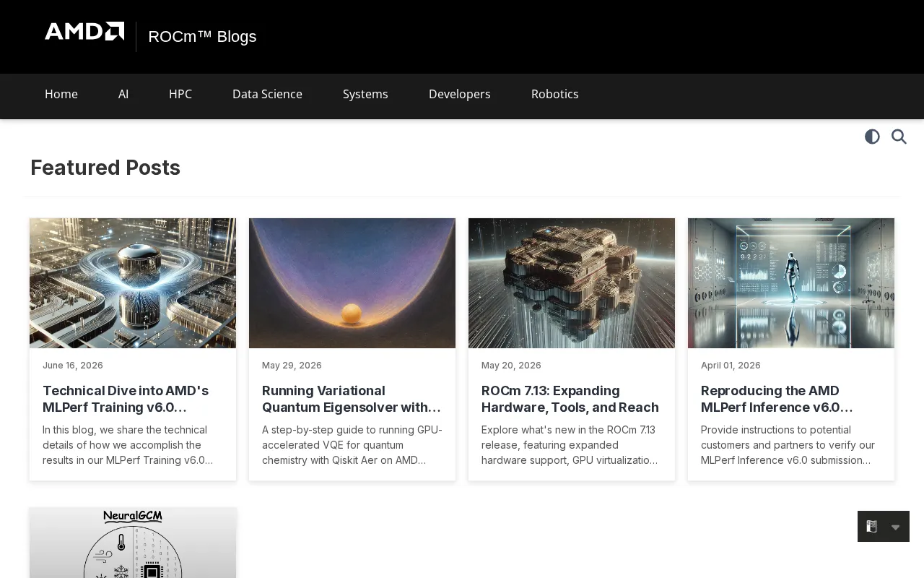Click the 'Featured Posts' heading
Screen dimensions: 924x578
point(105,168)
